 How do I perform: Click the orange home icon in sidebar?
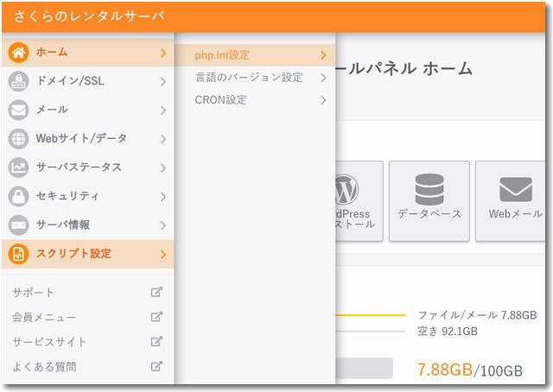[x=18, y=53]
